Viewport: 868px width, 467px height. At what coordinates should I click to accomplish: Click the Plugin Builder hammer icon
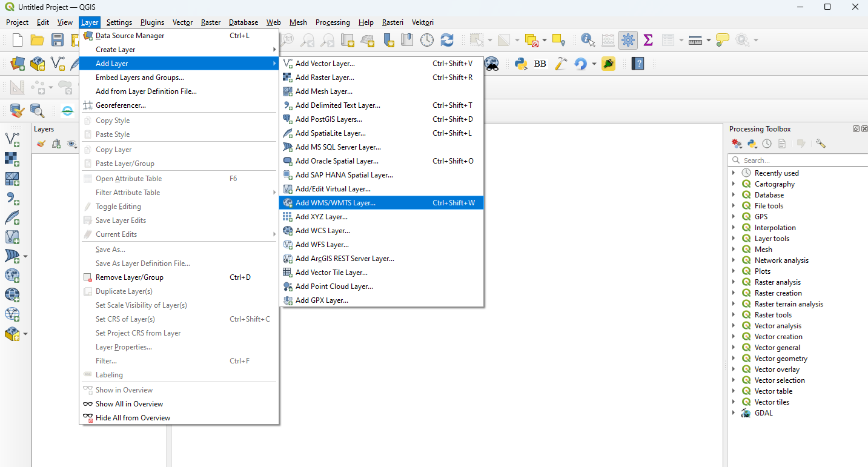pos(561,64)
